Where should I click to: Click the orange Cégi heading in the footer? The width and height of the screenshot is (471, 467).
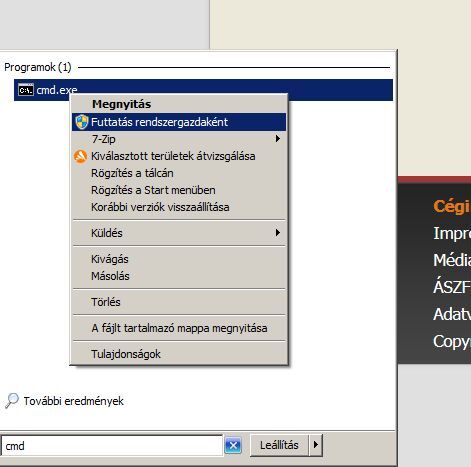[452, 207]
